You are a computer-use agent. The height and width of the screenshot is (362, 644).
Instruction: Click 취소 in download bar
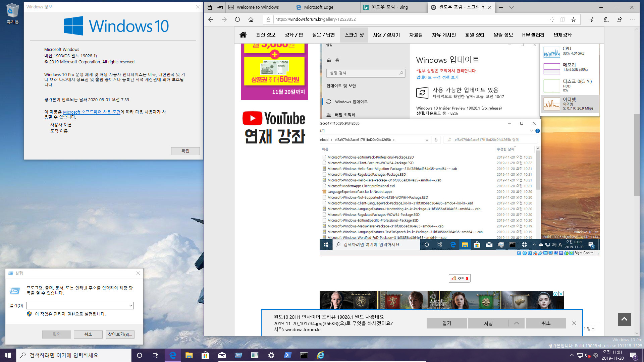[x=546, y=323]
